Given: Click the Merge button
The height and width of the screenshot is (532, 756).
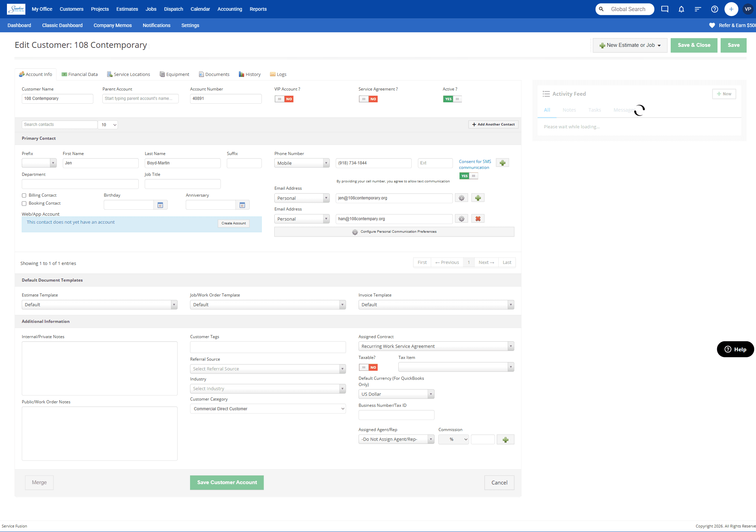Looking at the screenshot, I should pos(39,483).
